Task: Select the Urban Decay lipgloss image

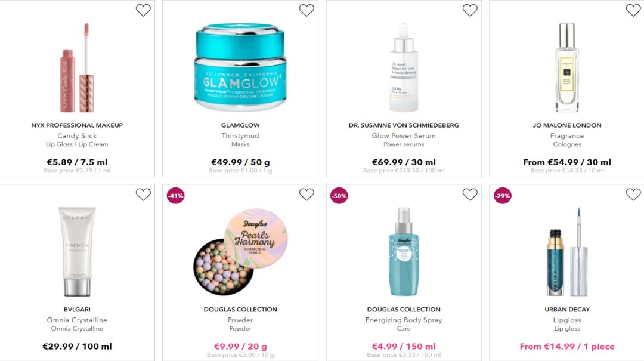Action: (567, 252)
